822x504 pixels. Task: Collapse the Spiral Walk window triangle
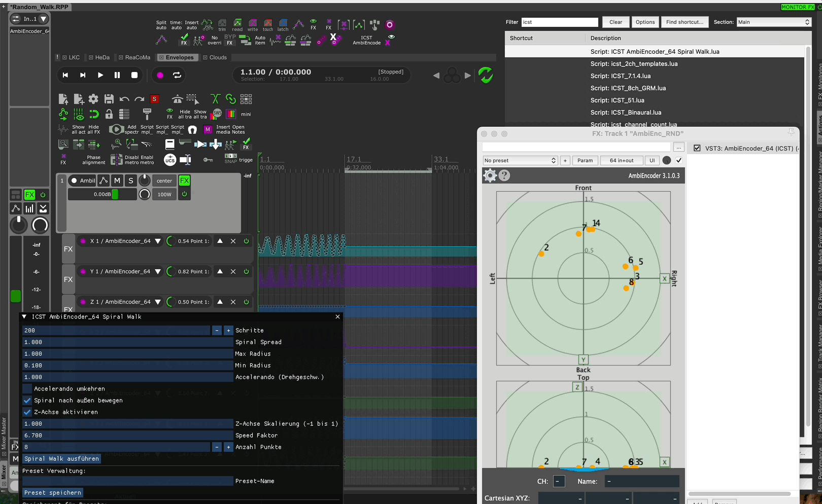(x=24, y=316)
